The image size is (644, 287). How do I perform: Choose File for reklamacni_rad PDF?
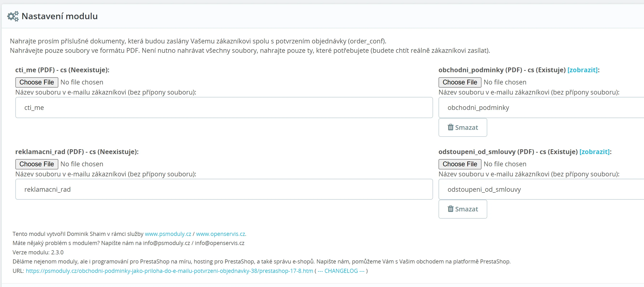click(36, 164)
